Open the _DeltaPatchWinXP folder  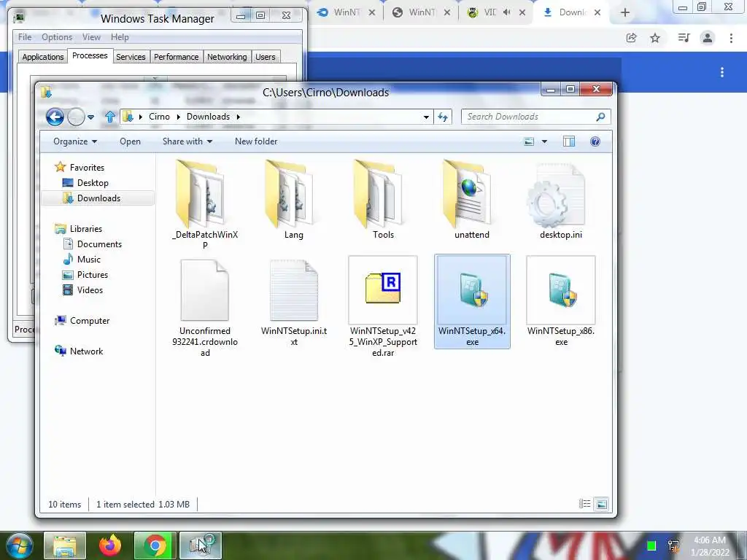click(x=205, y=205)
